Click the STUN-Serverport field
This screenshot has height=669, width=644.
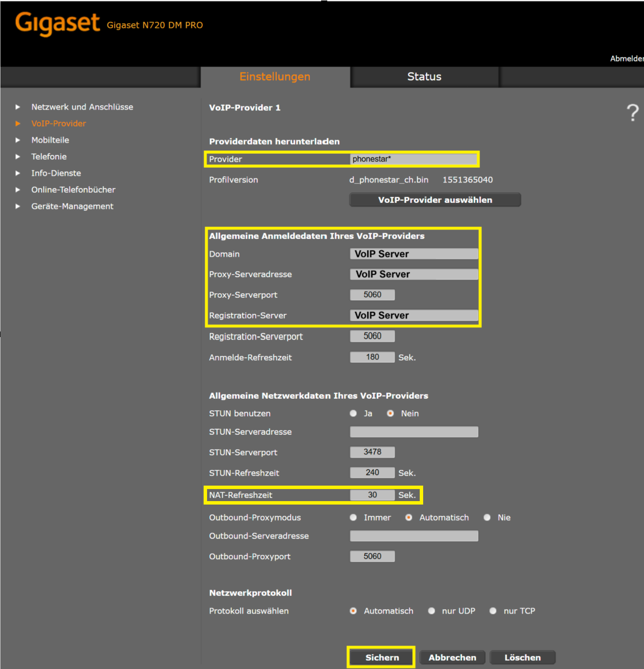tap(372, 452)
